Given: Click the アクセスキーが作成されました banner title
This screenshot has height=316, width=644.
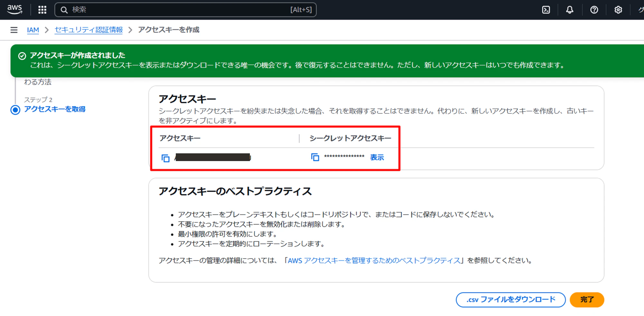Looking at the screenshot, I should pyautogui.click(x=77, y=55).
